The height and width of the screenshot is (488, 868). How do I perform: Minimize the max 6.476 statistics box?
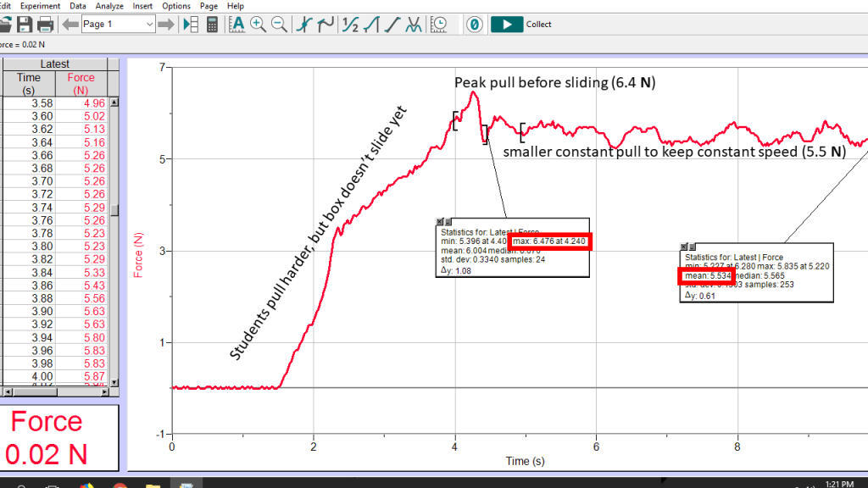(449, 222)
